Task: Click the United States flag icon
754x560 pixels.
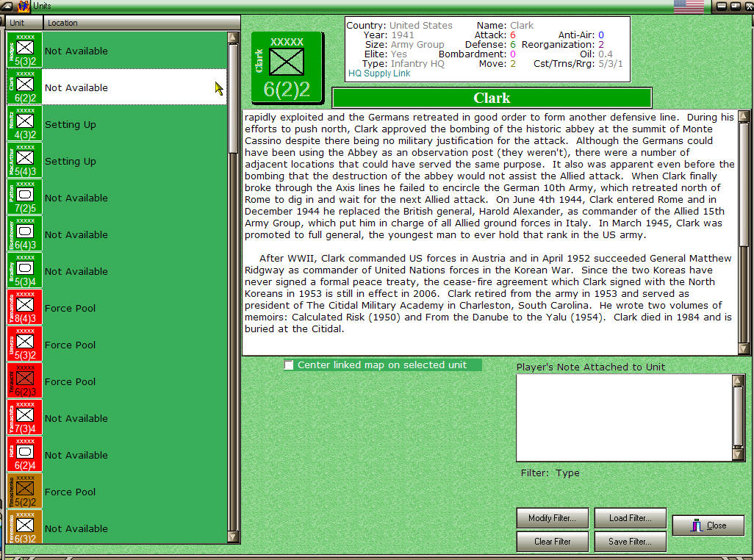Action: click(689, 7)
